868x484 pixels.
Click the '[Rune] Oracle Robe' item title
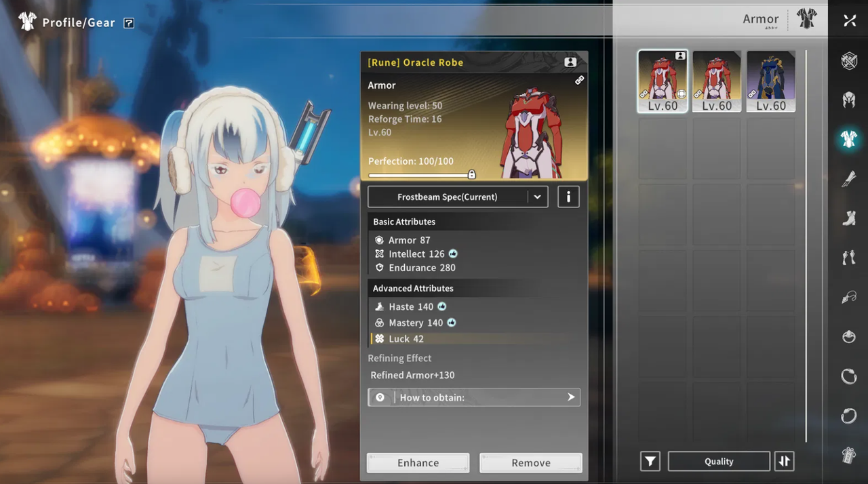click(416, 62)
